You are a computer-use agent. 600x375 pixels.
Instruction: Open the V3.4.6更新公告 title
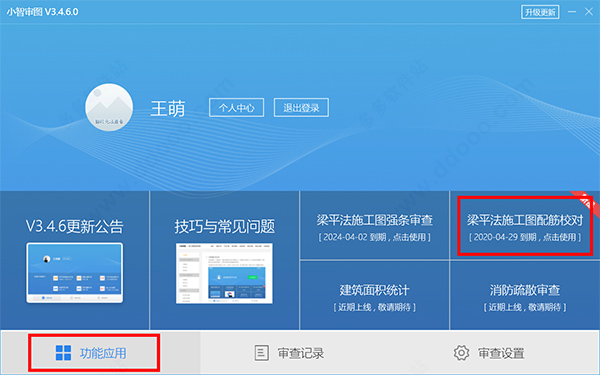75,227
